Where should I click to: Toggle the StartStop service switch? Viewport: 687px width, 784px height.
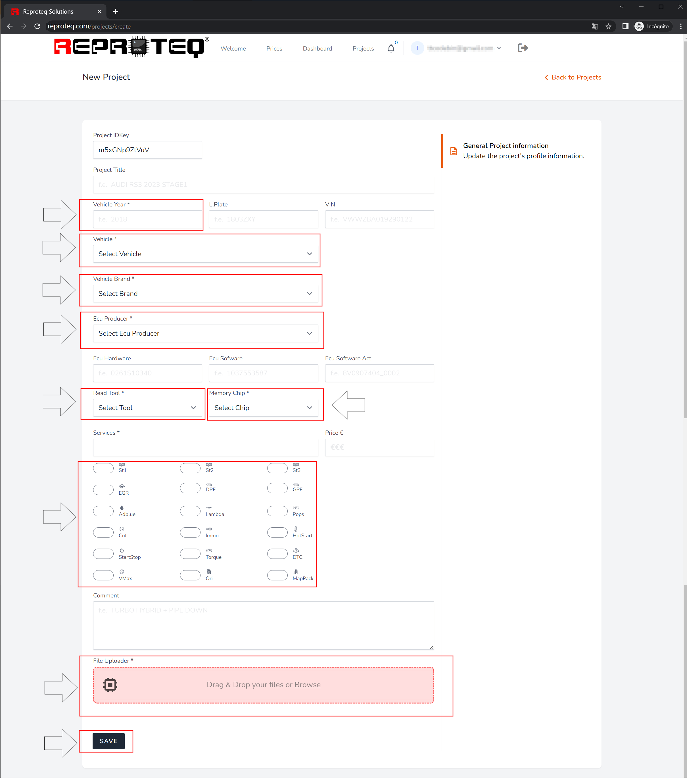coord(103,554)
